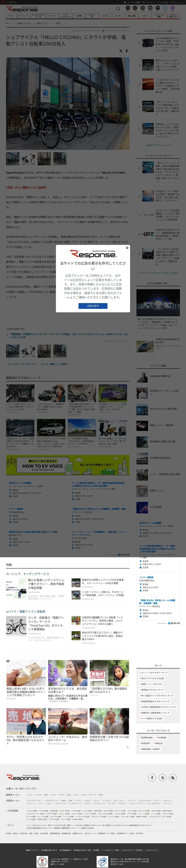Open the ホーム navigation tab
Screen dimensions: 186x868
coord(11,16)
